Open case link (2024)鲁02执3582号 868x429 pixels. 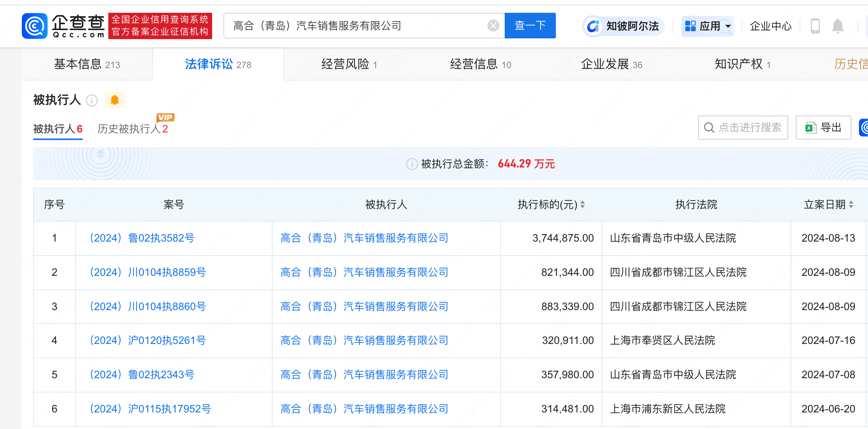pos(142,238)
